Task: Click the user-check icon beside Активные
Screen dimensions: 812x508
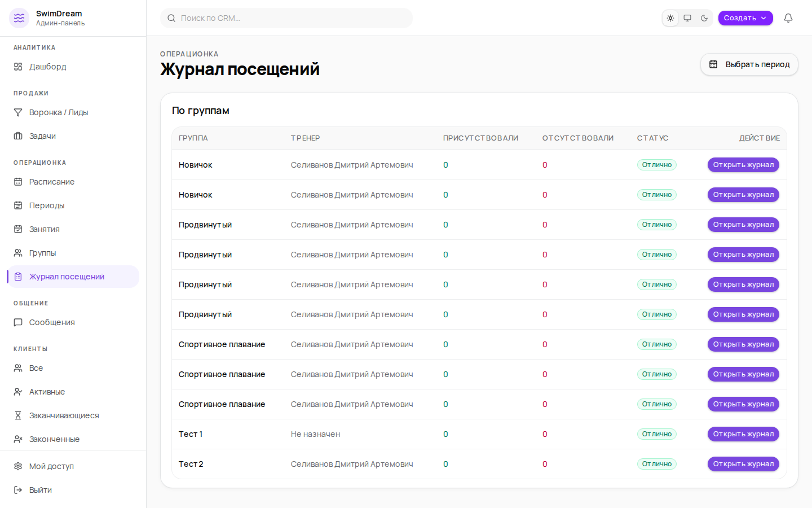Action: tap(18, 392)
